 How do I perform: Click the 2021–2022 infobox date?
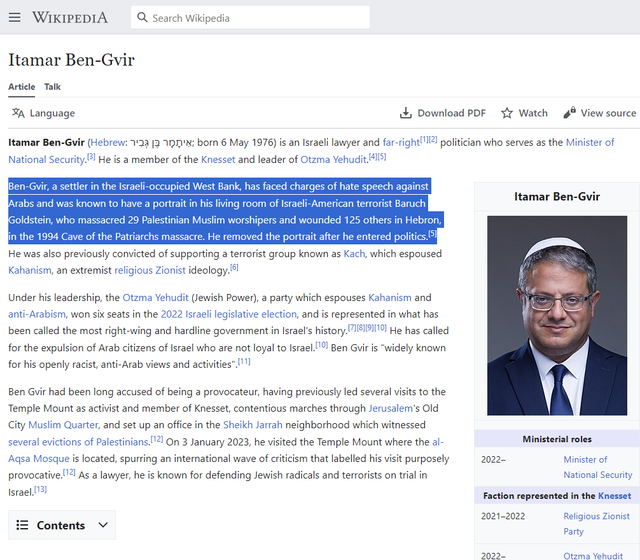click(x=503, y=516)
